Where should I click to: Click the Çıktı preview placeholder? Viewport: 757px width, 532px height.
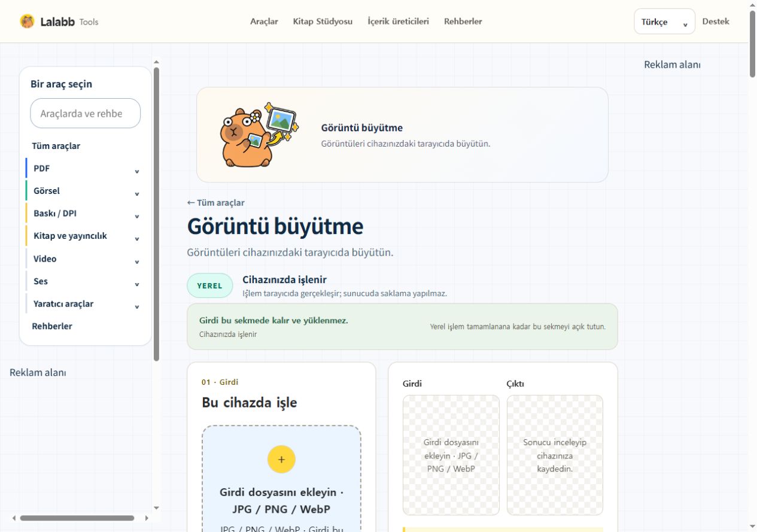(x=555, y=455)
